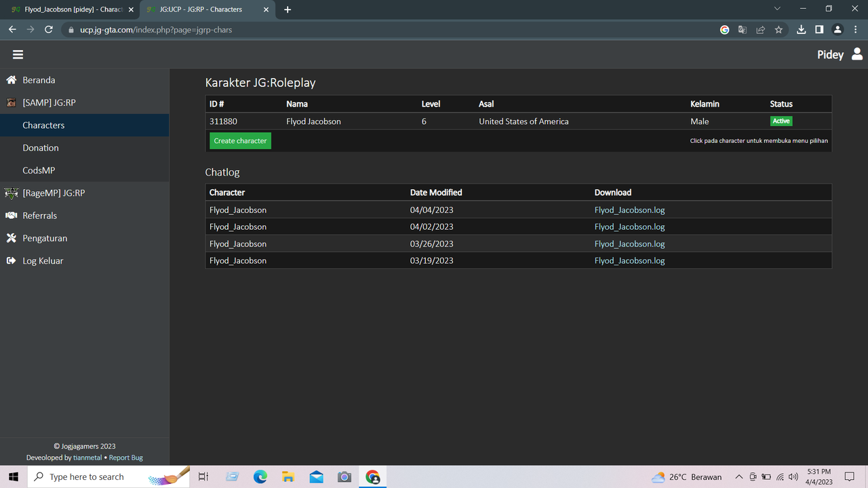Open the CodsMP sidebar item
The width and height of the screenshot is (868, 488).
point(85,170)
